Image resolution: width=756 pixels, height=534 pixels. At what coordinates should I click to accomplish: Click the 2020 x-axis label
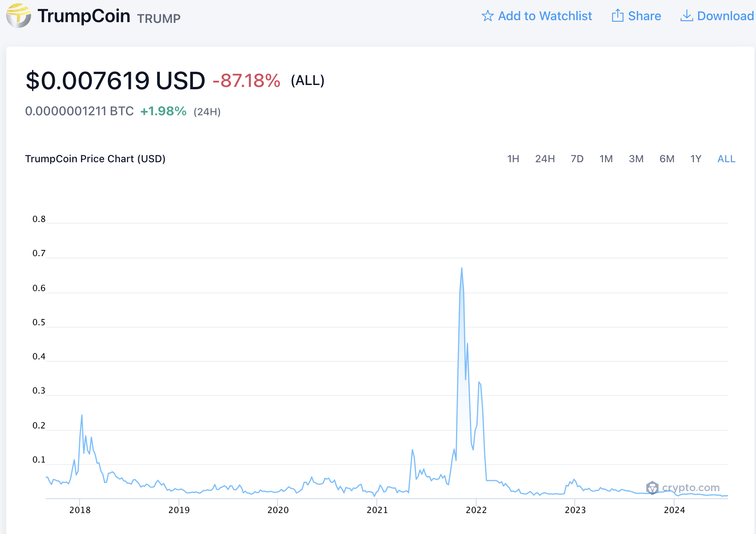point(278,510)
